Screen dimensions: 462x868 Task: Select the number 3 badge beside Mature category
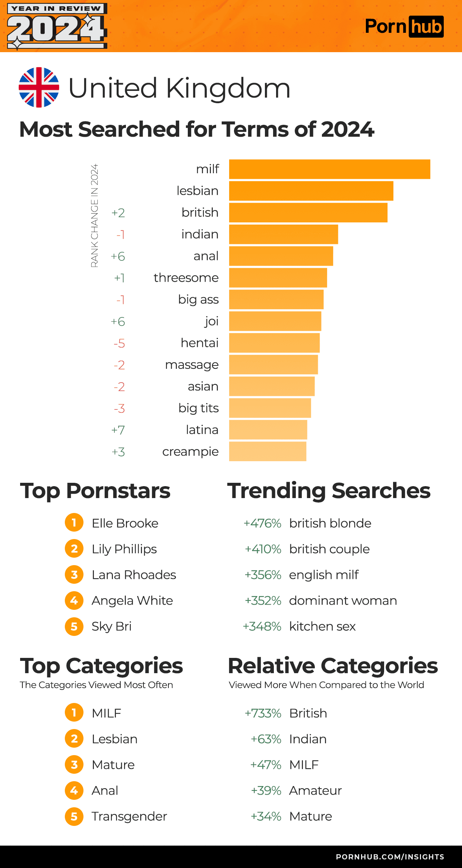point(74,764)
